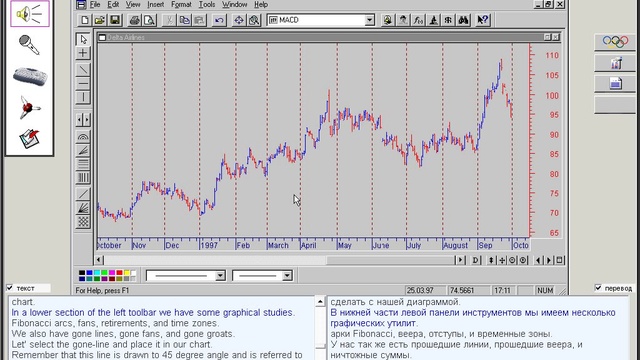The image size is (640, 360).
Task: Click the binoculars search toolbar icon
Action: click(x=463, y=20)
